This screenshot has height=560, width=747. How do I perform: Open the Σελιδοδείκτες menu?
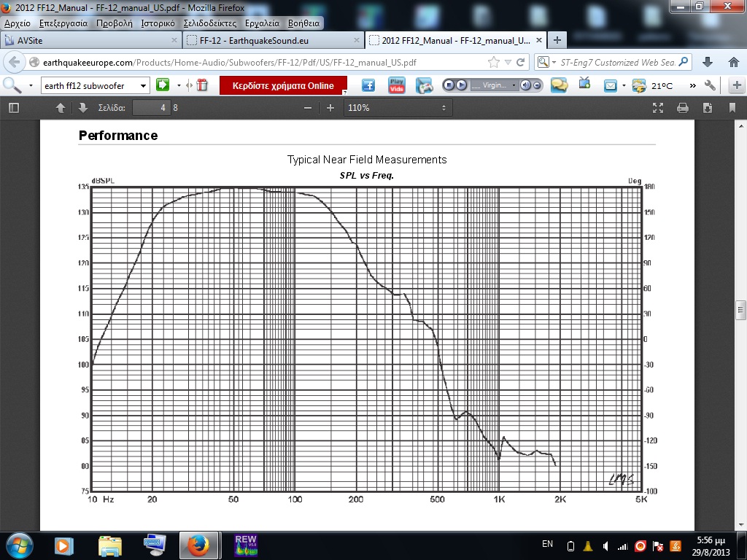click(x=209, y=23)
